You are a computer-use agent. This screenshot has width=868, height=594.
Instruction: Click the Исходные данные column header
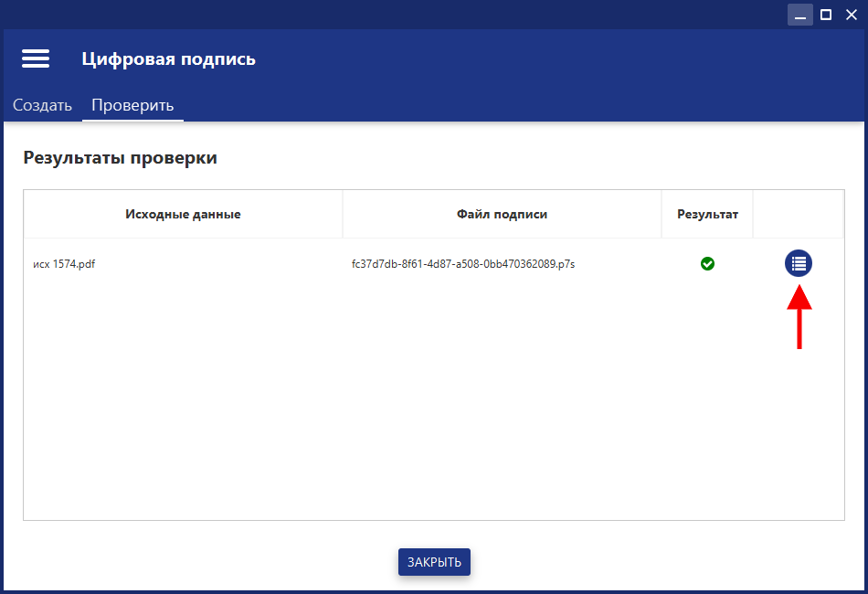click(x=181, y=213)
